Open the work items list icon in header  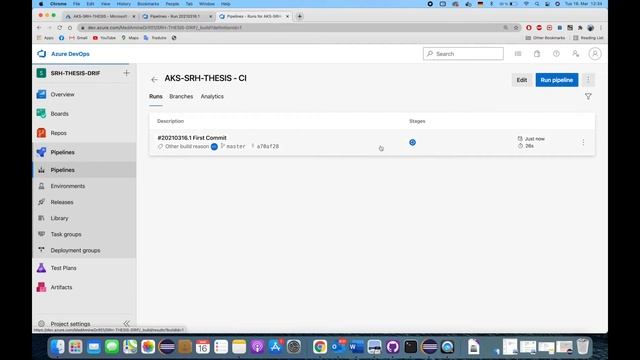tap(518, 54)
